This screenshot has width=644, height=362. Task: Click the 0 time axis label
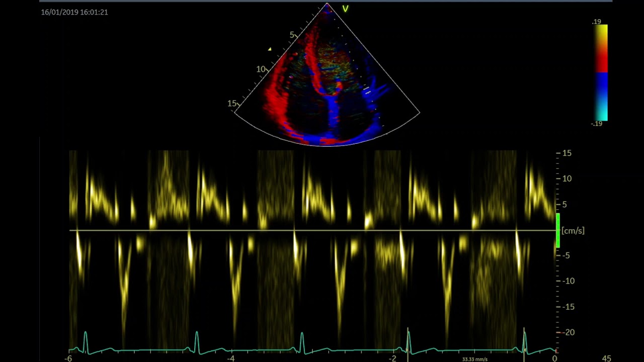pos(554,358)
